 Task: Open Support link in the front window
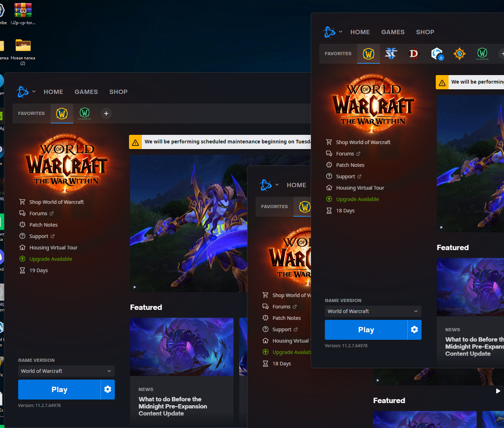pos(344,176)
